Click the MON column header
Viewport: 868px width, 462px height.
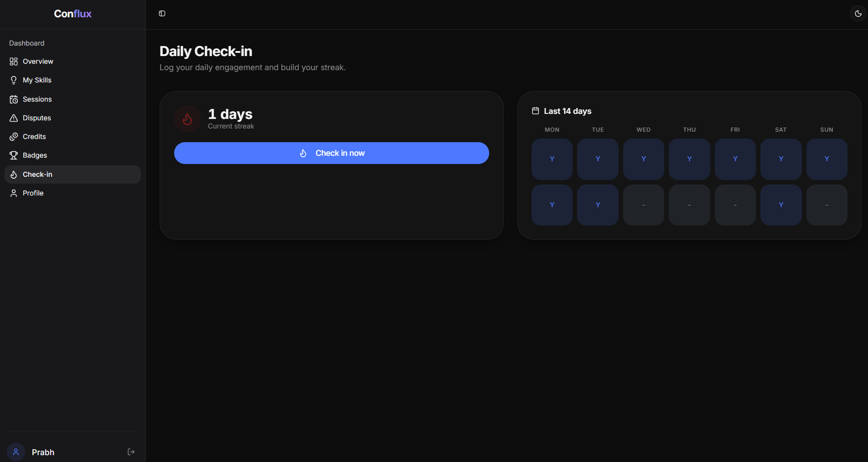(x=552, y=130)
